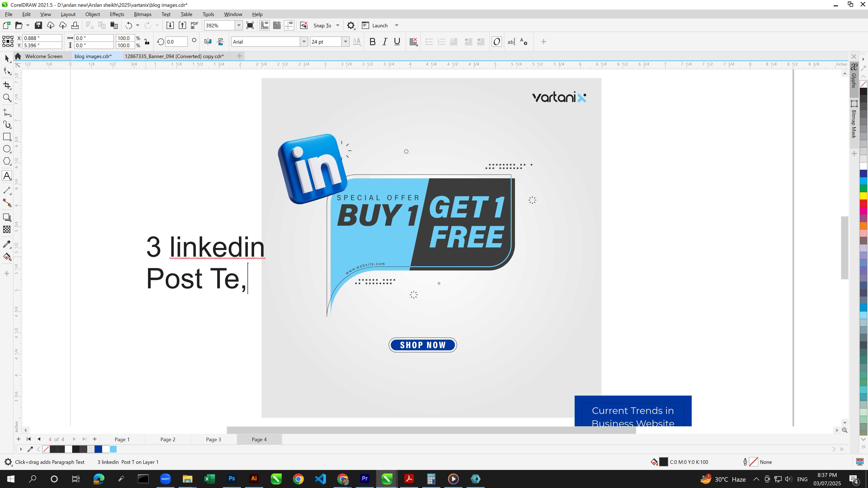The image size is (868, 488).
Task: Select the Rectangle tool
Action: (7, 137)
